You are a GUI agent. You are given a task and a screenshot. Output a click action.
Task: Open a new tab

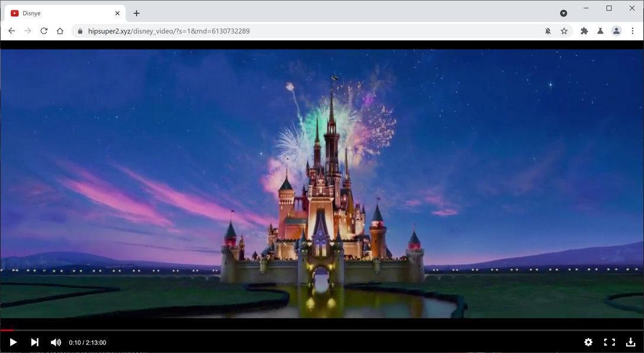tap(136, 13)
